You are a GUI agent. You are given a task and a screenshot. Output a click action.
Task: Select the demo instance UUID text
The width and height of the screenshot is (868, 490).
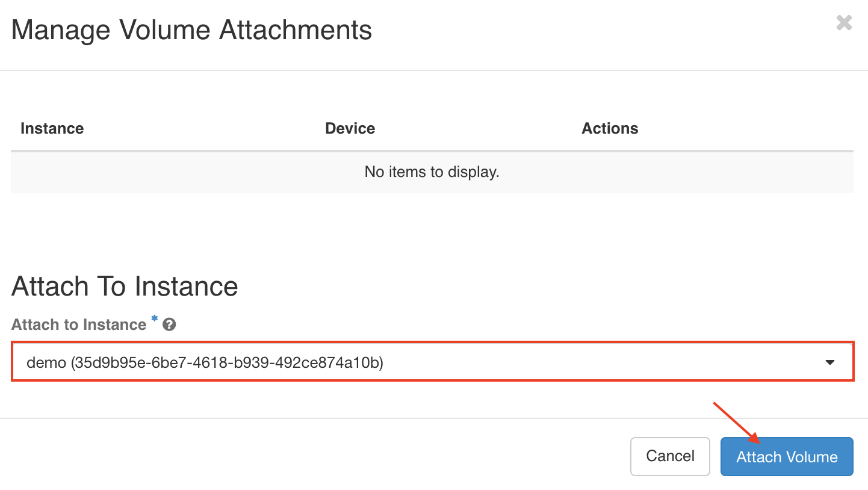[x=227, y=362]
